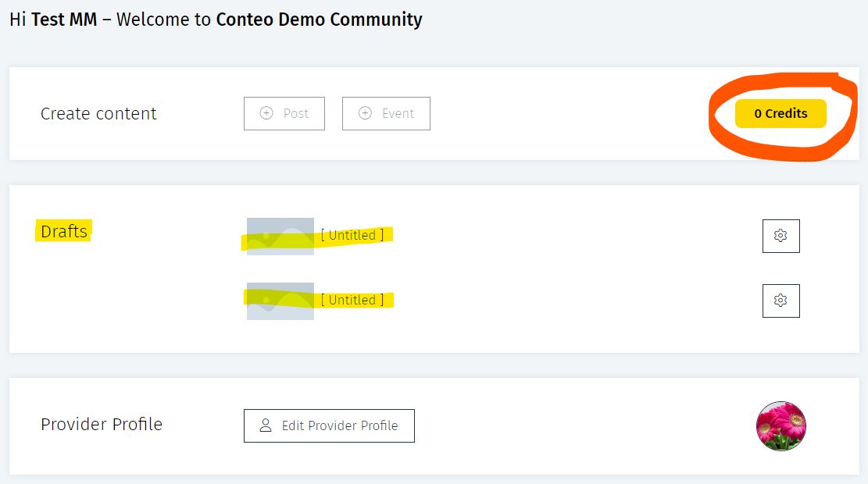The width and height of the screenshot is (868, 484).
Task: Click the round flower profile avatar
Action: (x=780, y=426)
